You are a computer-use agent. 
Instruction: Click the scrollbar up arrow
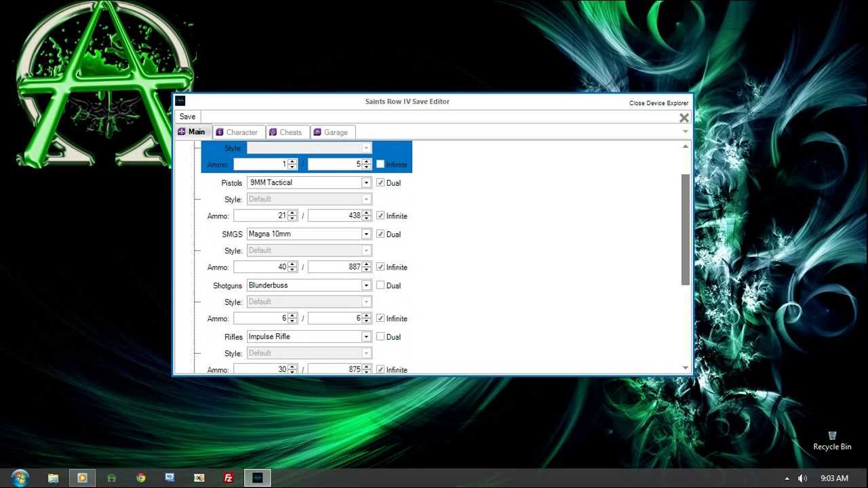coord(686,146)
